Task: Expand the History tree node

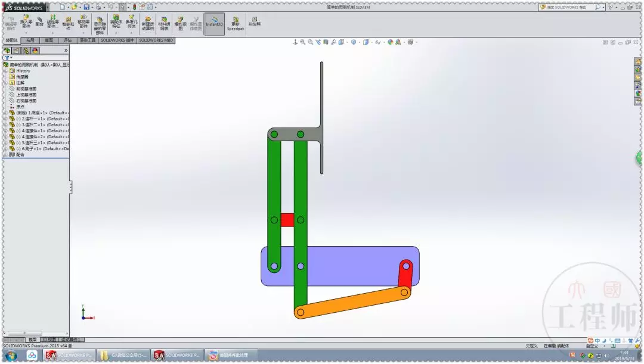Action: pos(6,71)
